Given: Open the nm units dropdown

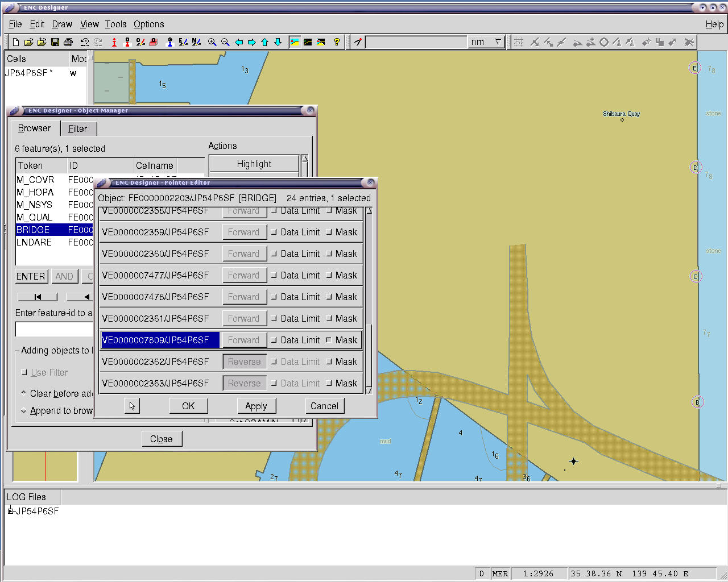Looking at the screenshot, I should click(498, 42).
